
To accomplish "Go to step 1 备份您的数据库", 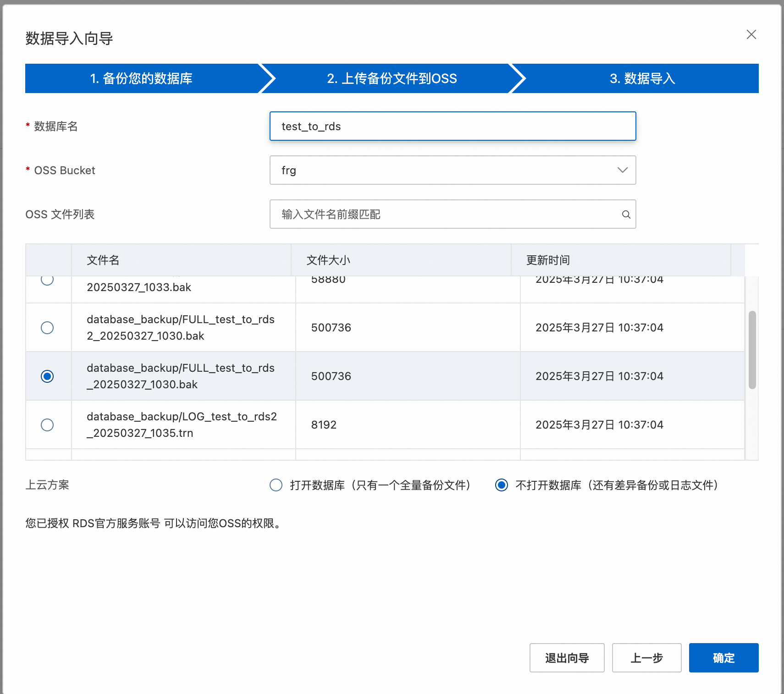I will click(141, 78).
